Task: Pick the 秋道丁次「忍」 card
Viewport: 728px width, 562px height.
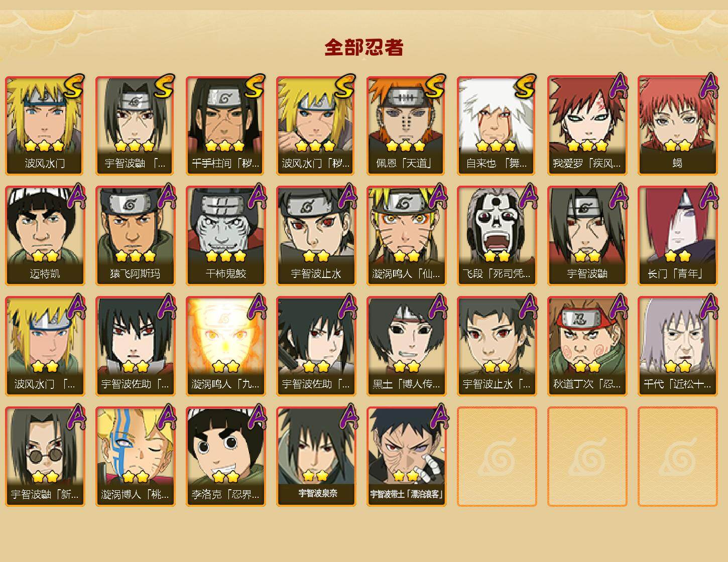Action: pos(587,346)
